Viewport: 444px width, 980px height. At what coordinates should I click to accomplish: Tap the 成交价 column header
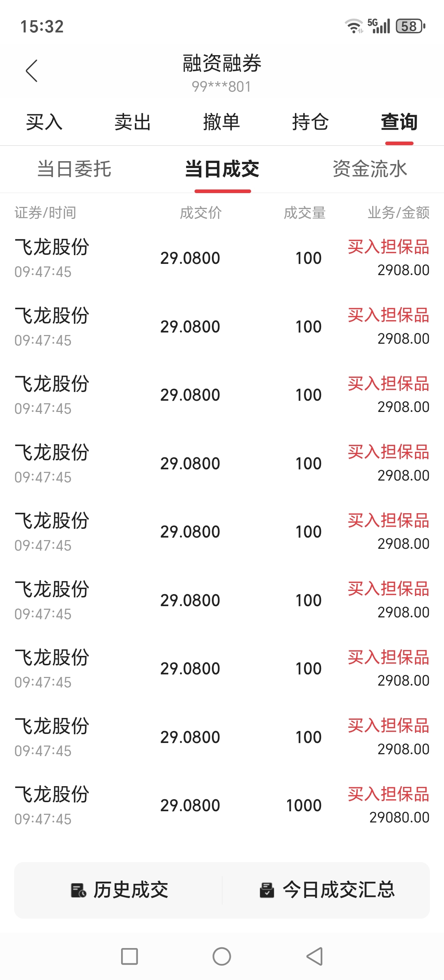pos(201,213)
